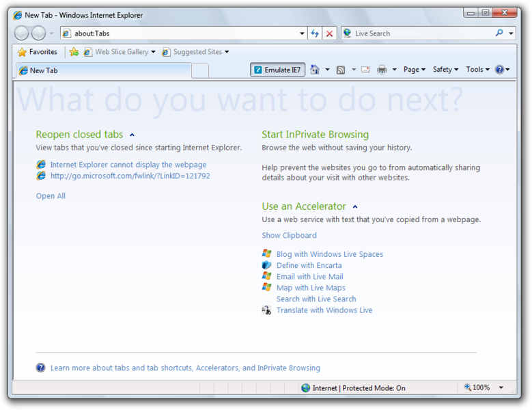Click the Home icon
Image resolution: width=532 pixels, height=410 pixels.
click(x=315, y=70)
